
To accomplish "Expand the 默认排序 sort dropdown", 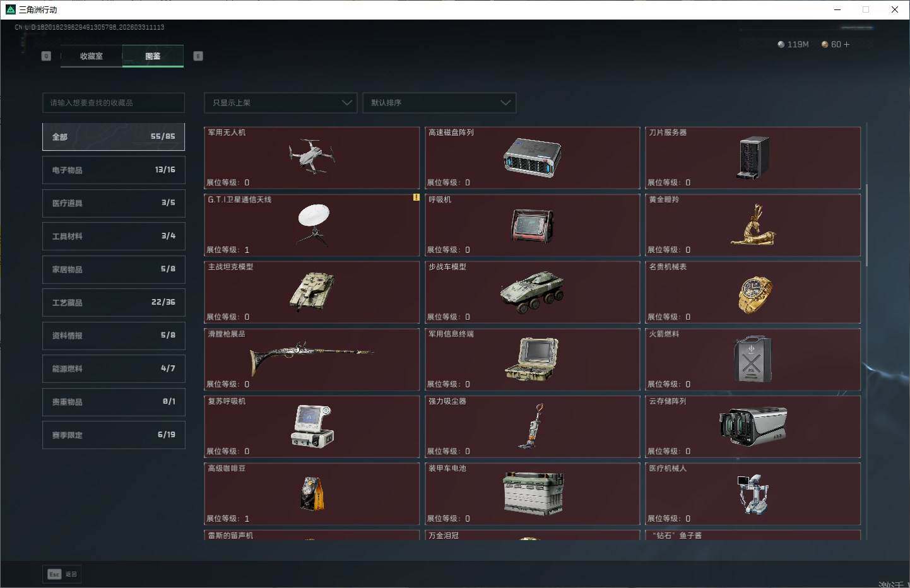I will (x=439, y=103).
